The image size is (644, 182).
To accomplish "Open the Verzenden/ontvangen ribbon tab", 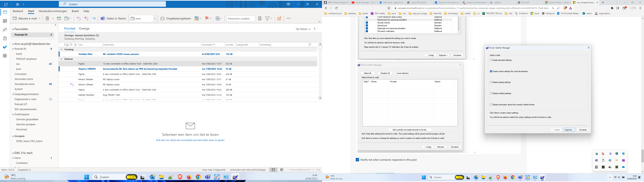I will [52, 11].
